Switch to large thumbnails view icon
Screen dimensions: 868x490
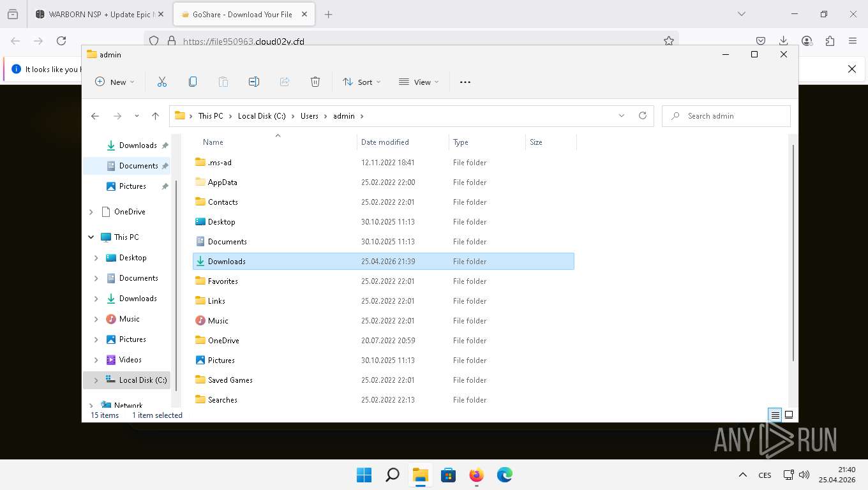789,415
